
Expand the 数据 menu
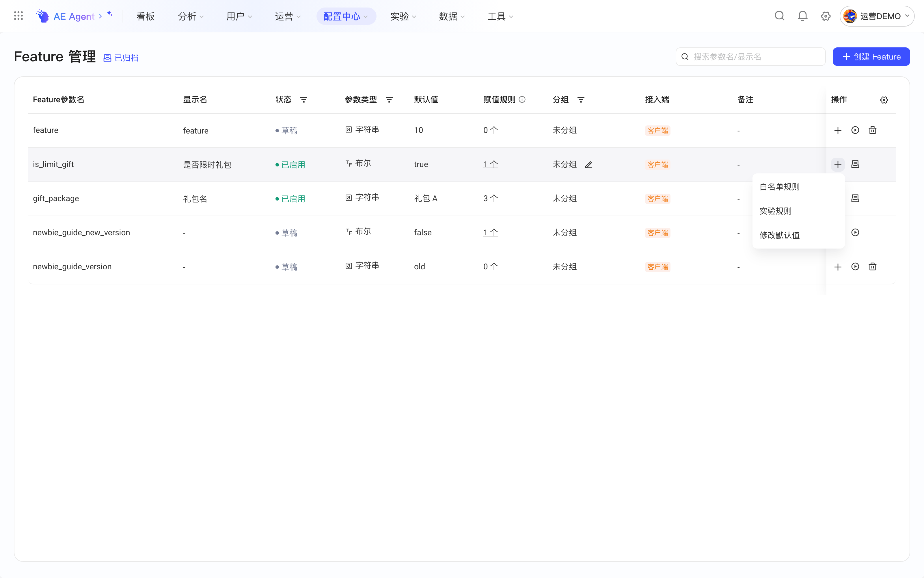click(x=452, y=16)
